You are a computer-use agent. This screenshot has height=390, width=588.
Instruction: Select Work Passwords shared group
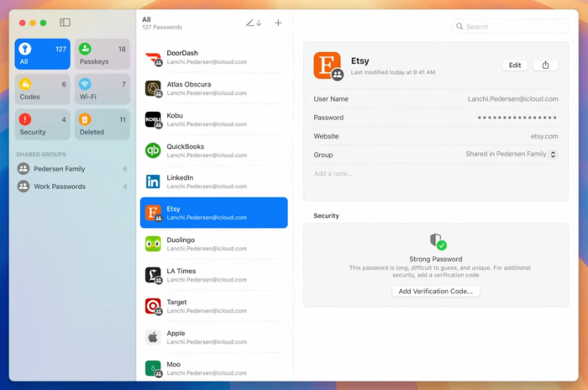pyautogui.click(x=72, y=187)
